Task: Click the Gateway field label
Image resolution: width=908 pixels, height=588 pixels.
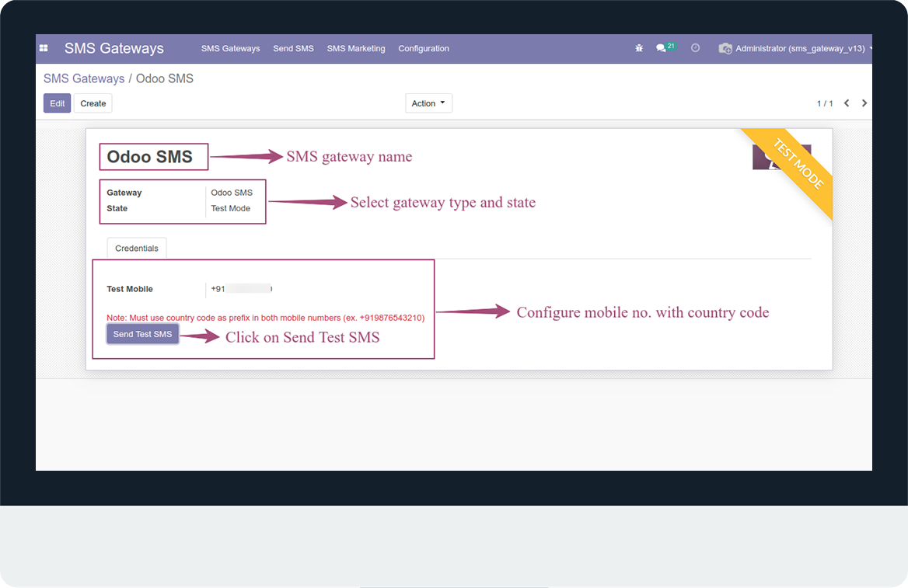Action: point(124,193)
